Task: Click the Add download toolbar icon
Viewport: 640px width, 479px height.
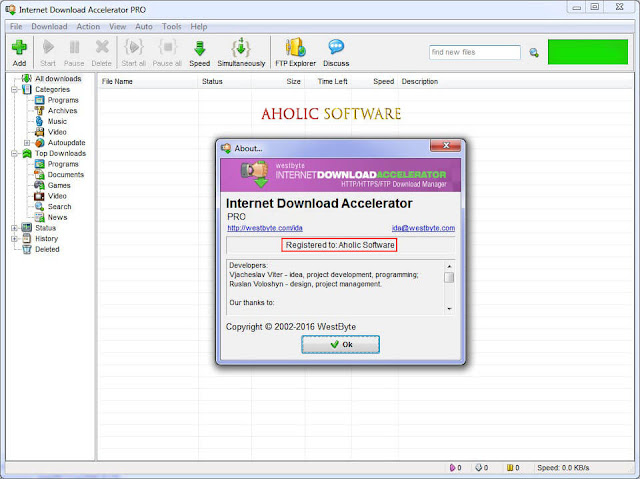Action: pos(19,52)
